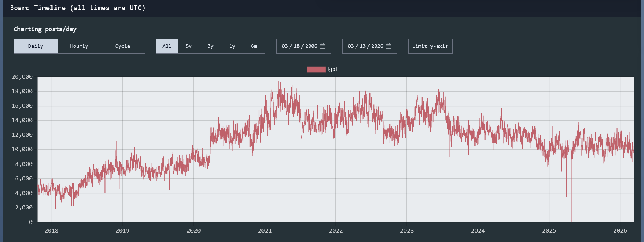Select the All time range

point(167,46)
